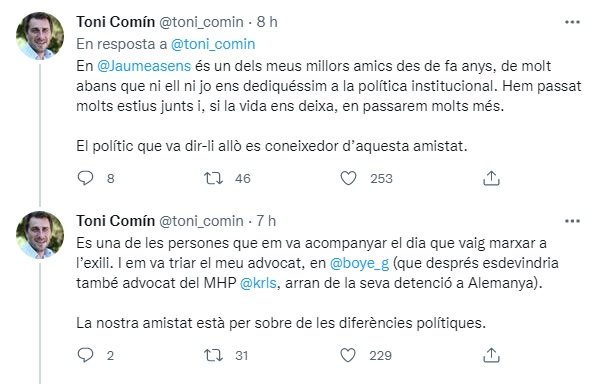Reply to the first tweet via comment icon
This screenshot has width=598, height=387.
click(85, 178)
